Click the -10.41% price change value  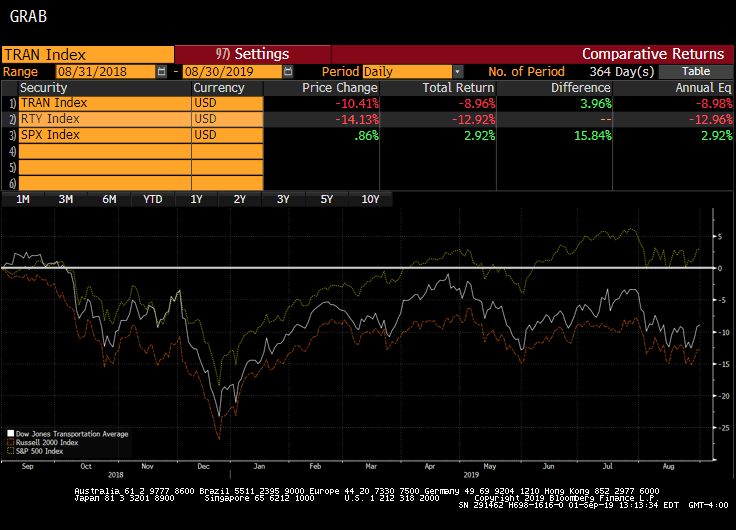(357, 104)
